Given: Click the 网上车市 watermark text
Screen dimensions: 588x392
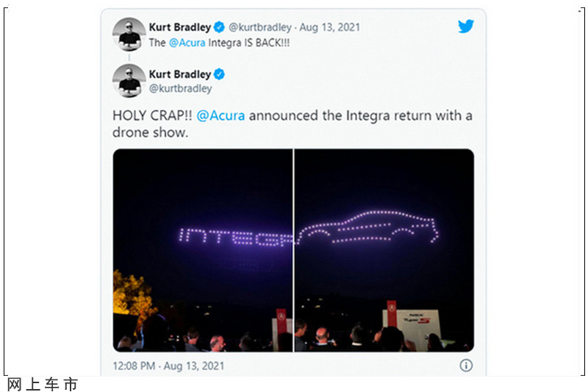Looking at the screenshot, I should pyautogui.click(x=42, y=385).
